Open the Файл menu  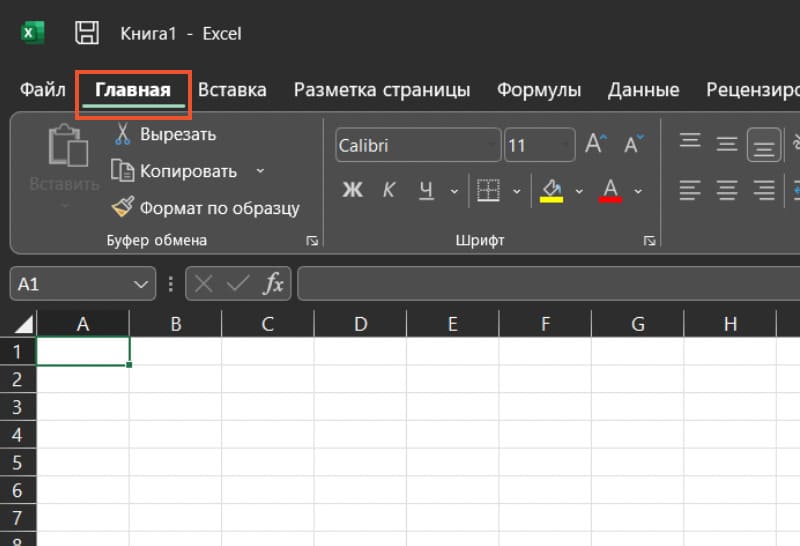point(43,90)
